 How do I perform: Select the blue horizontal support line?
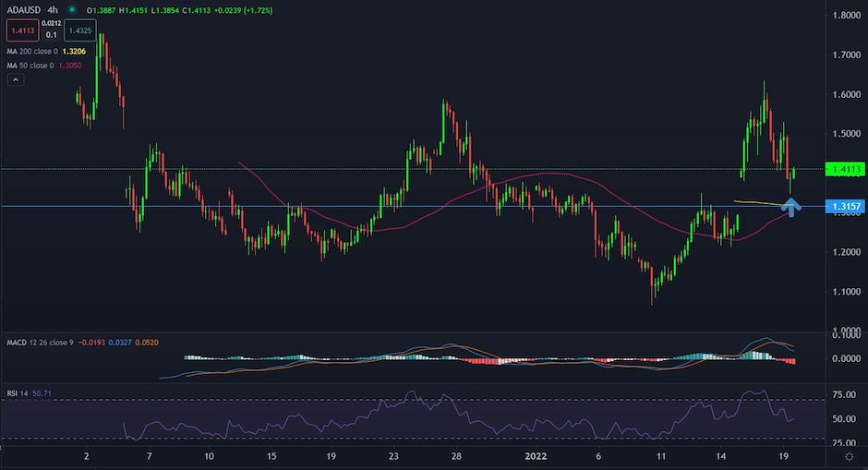[x=369, y=207]
